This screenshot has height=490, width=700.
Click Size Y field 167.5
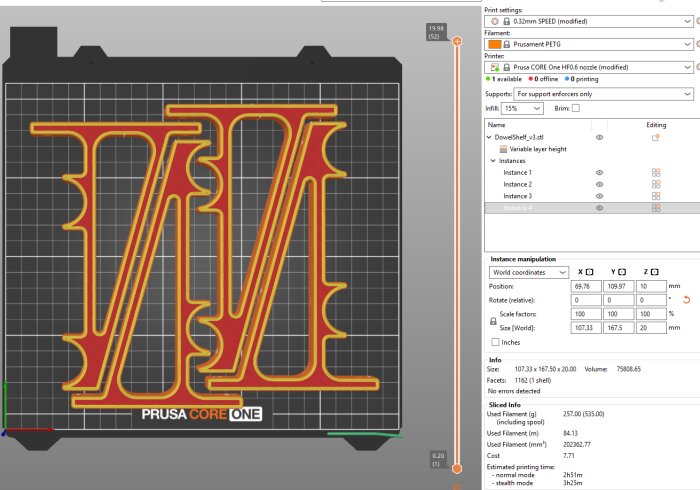pos(618,328)
